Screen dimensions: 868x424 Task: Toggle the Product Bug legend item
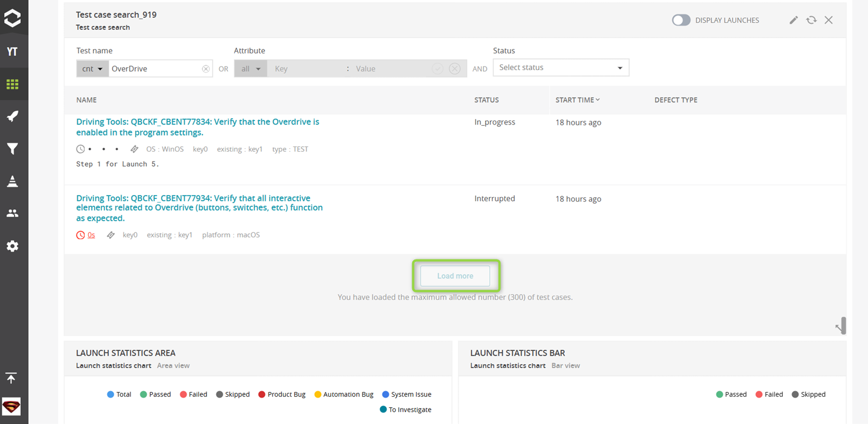pos(281,394)
